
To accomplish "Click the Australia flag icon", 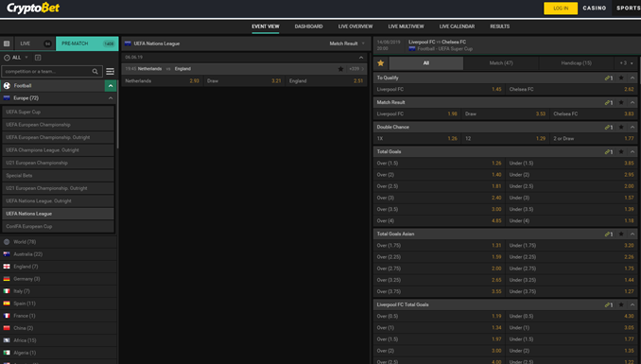I will point(7,254).
